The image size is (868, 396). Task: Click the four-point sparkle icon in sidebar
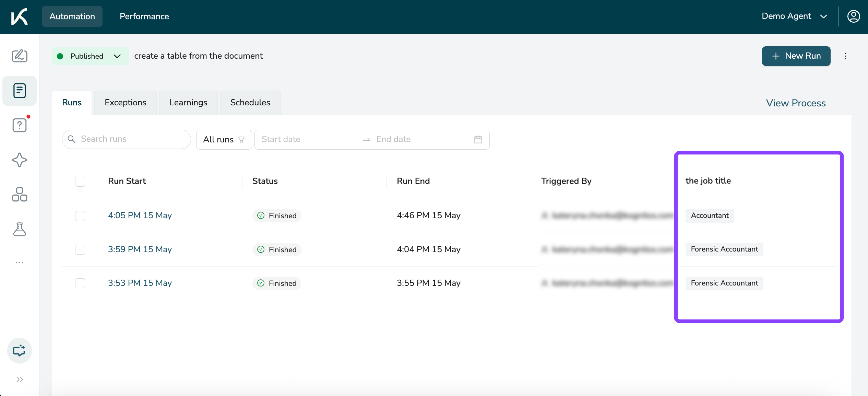[x=20, y=160]
